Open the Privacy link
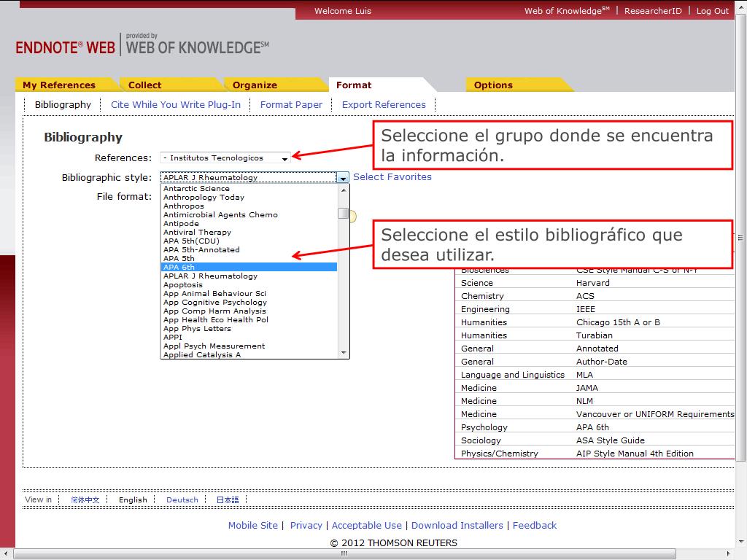 coord(306,525)
